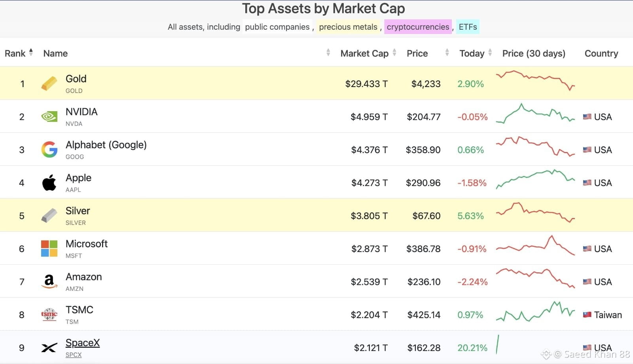The image size is (633, 364).
Task: Click TSMC's 0.97% daily change
Action: (470, 315)
